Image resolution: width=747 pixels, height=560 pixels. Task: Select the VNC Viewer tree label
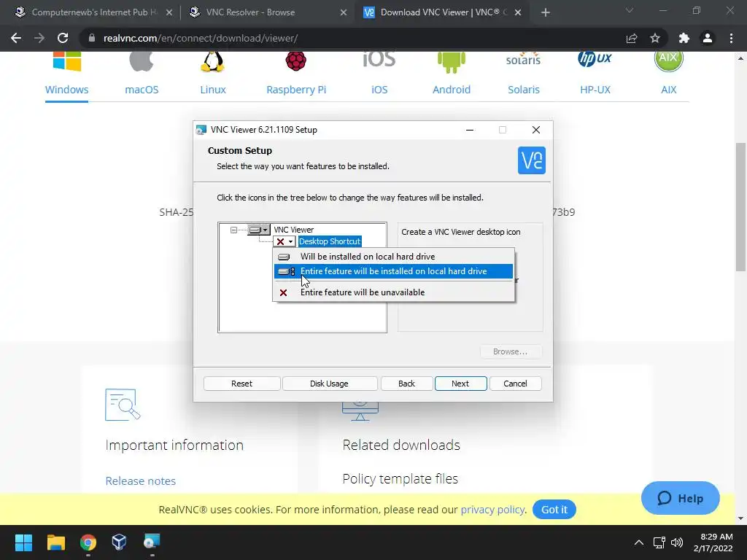(x=293, y=230)
